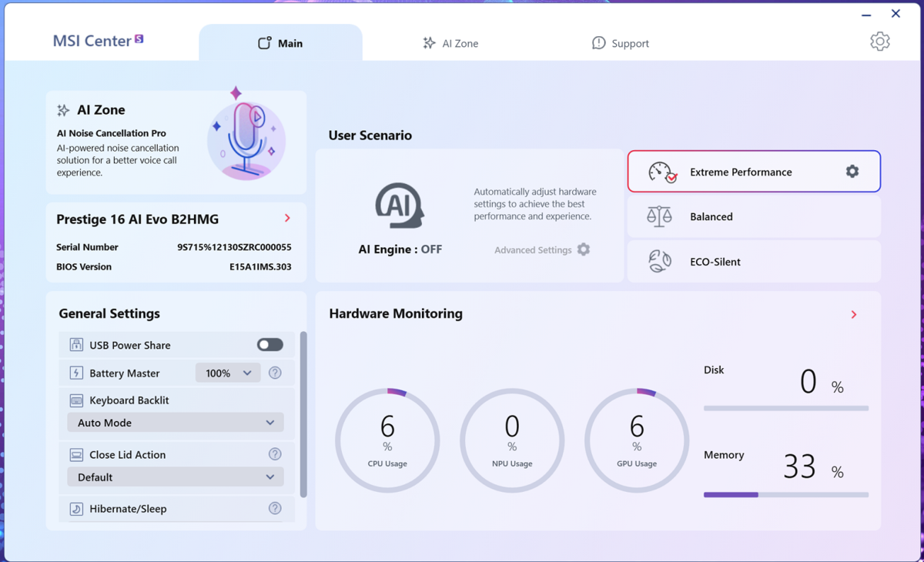Screen dimensions: 924x562
Task: Click the Hibernate/Sleep moon icon
Action: [76, 509]
